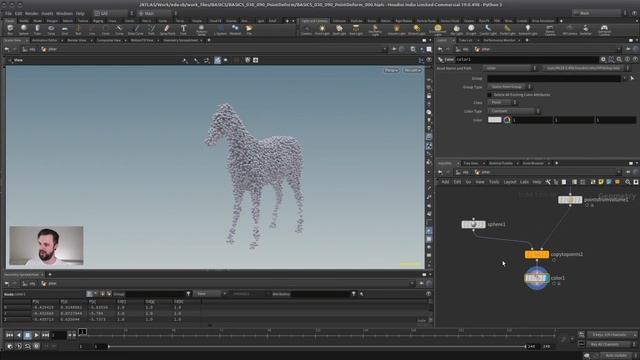Switch to the Geometry Spreadsheet tab
The height and width of the screenshot is (360, 640).
180,40
